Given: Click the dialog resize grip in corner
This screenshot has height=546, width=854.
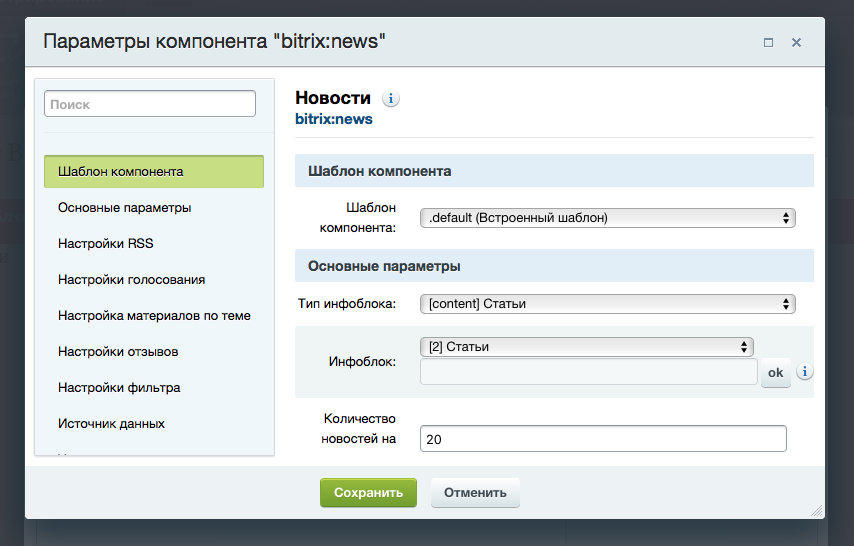Looking at the screenshot, I should click(x=817, y=511).
